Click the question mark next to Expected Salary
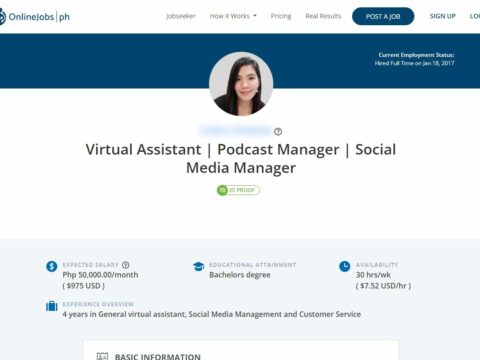The height and width of the screenshot is (360, 480). pos(126,265)
